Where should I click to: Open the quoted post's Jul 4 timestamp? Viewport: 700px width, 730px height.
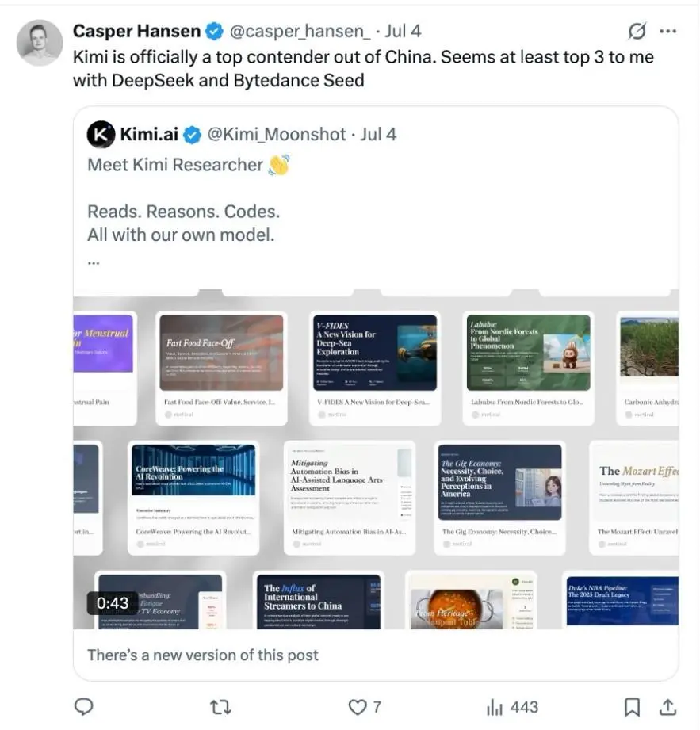378,135
